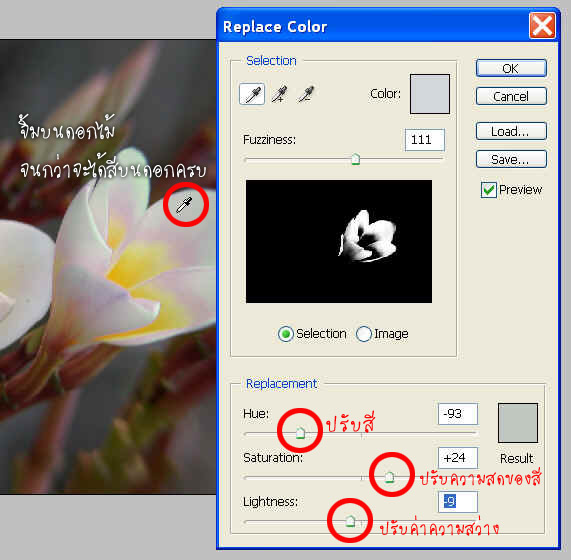Click the Hue slider handle

300,433
